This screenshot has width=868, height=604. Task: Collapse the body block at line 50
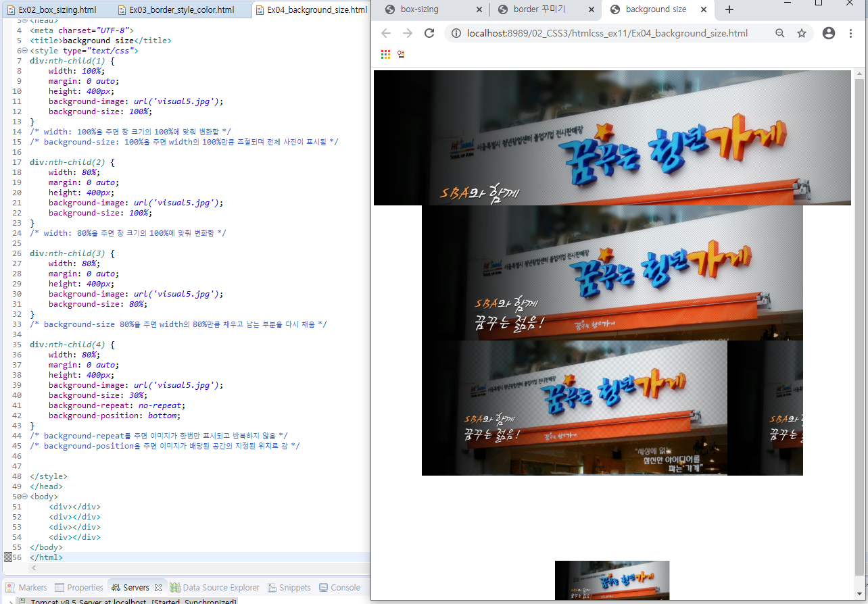pyautogui.click(x=24, y=497)
